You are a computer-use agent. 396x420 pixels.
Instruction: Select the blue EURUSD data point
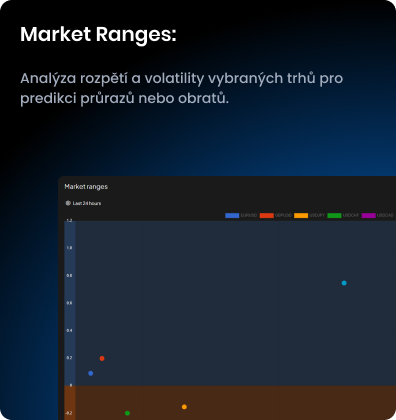point(90,373)
